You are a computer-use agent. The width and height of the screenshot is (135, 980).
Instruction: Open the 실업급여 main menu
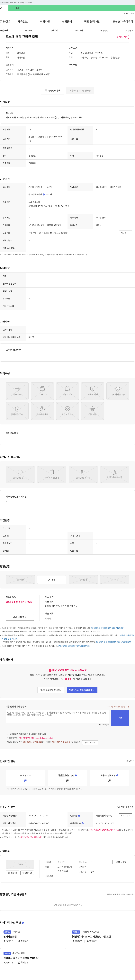[67, 22]
